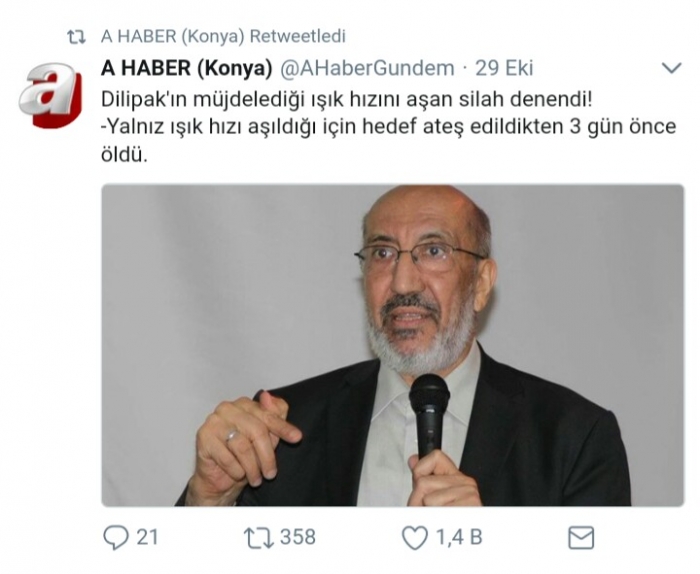Open the A HABER (Konya) profile name
This screenshot has height=574, width=700.
tap(187, 68)
